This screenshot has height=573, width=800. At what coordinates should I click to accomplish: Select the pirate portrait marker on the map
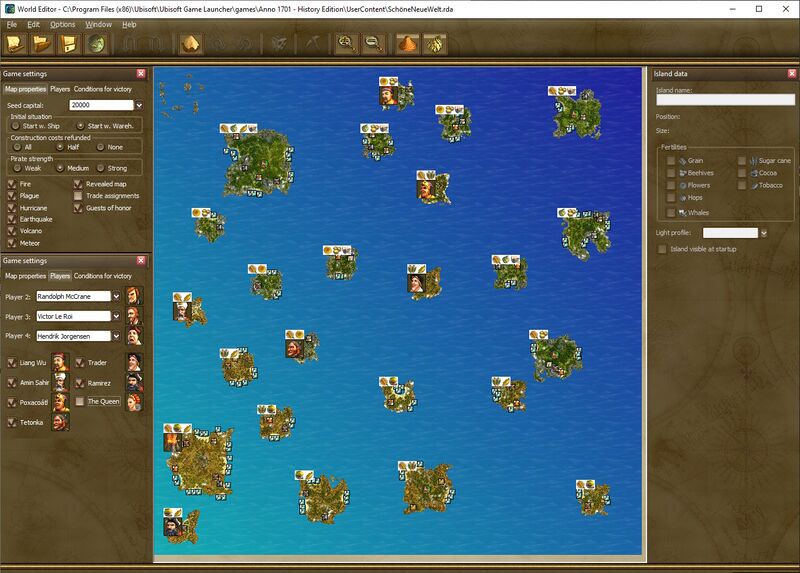coord(172,526)
